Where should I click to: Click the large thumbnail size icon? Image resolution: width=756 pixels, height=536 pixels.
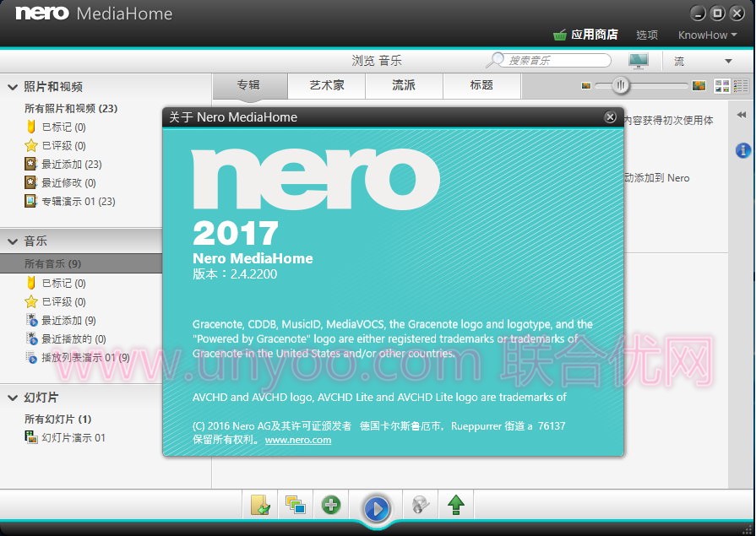pyautogui.click(x=699, y=86)
